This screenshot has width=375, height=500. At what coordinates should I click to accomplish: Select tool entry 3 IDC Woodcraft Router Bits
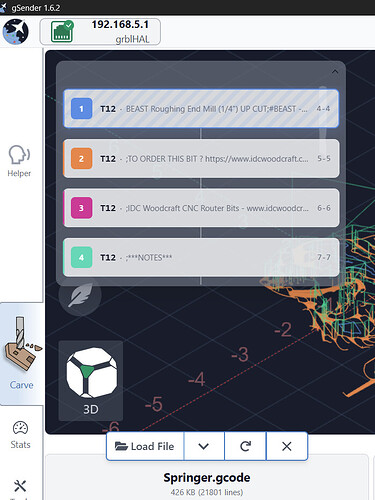pyautogui.click(x=201, y=208)
